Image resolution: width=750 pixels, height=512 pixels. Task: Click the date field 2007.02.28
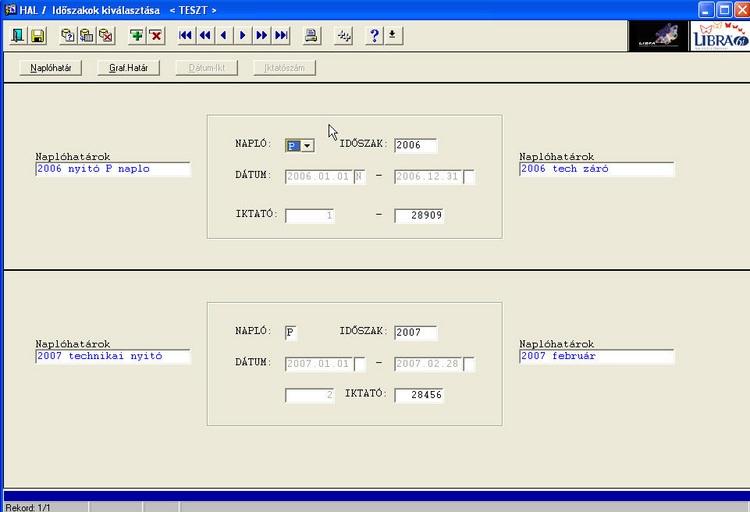pyautogui.click(x=429, y=364)
